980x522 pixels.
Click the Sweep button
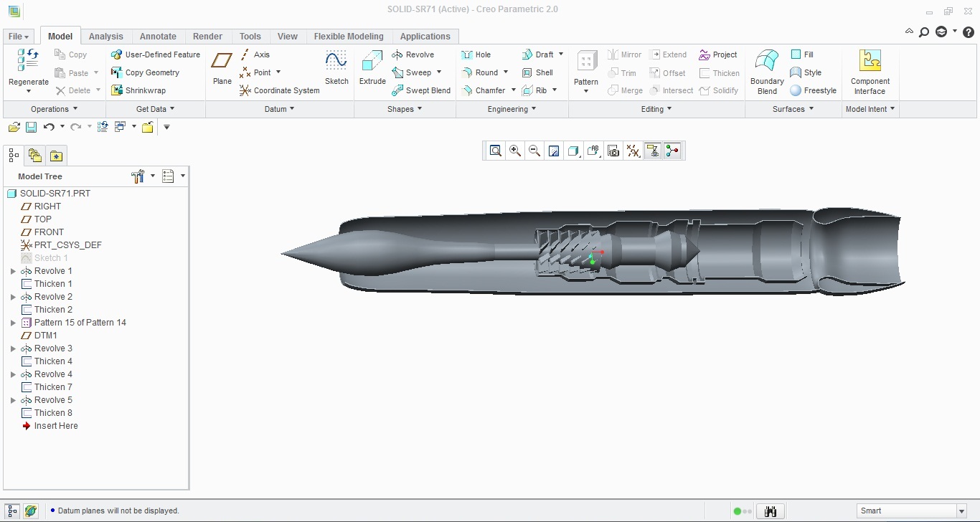tap(412, 72)
